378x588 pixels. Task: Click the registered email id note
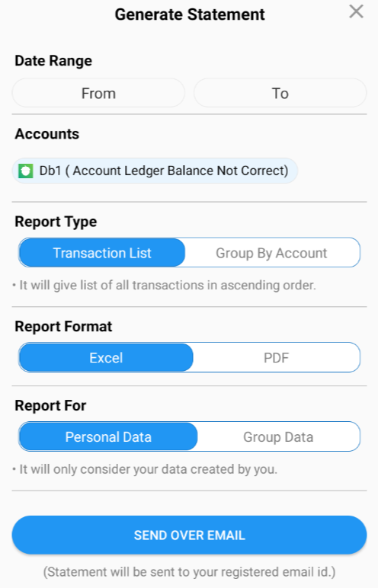click(189, 572)
